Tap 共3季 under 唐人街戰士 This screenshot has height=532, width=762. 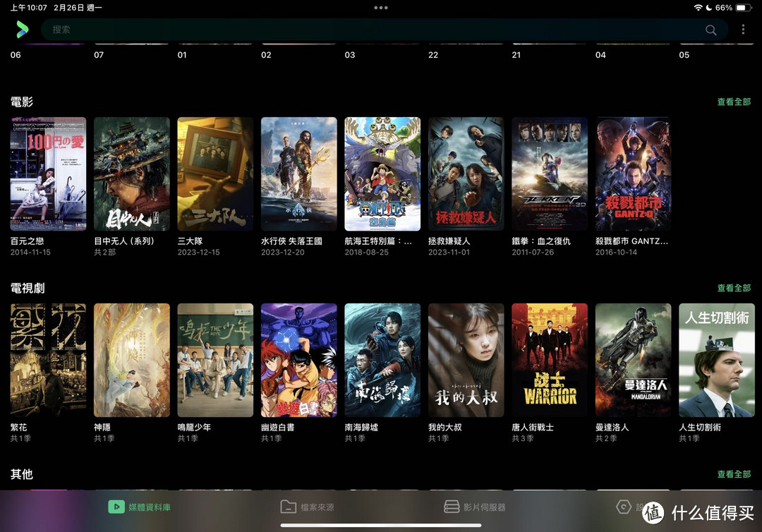522,438
